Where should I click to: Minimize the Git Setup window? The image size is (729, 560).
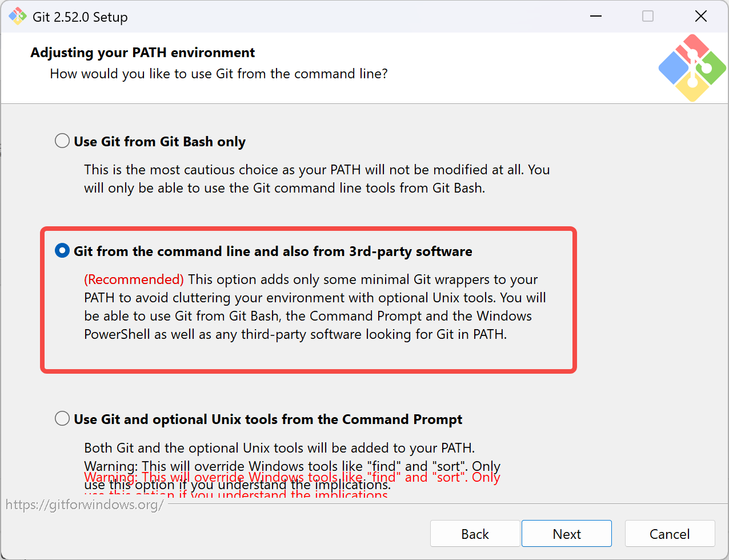pyautogui.click(x=596, y=16)
